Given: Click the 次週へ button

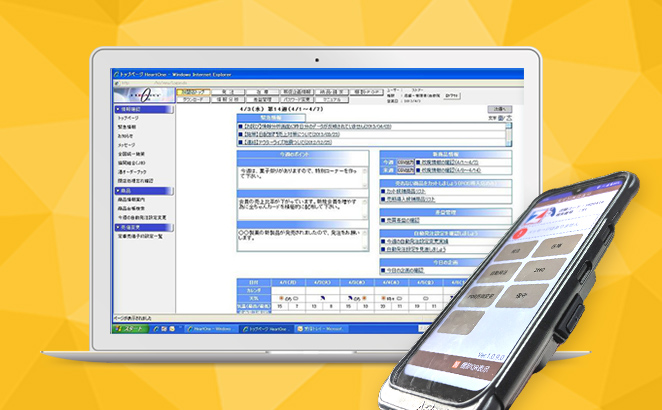Looking at the screenshot, I should [499, 109].
